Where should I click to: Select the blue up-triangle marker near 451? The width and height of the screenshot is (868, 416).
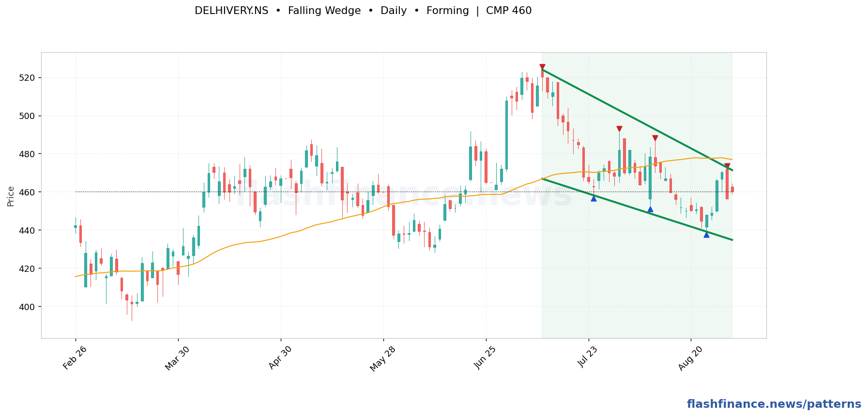650,209
